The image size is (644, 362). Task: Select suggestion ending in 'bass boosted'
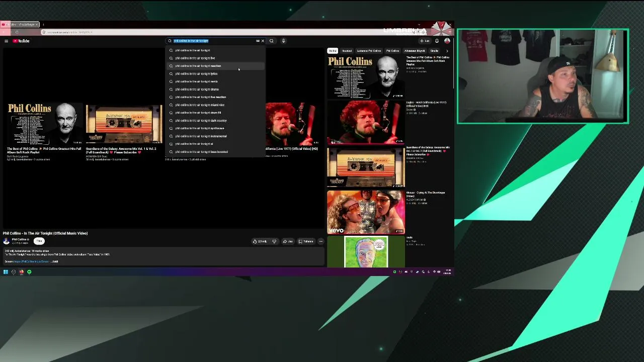click(x=215, y=151)
